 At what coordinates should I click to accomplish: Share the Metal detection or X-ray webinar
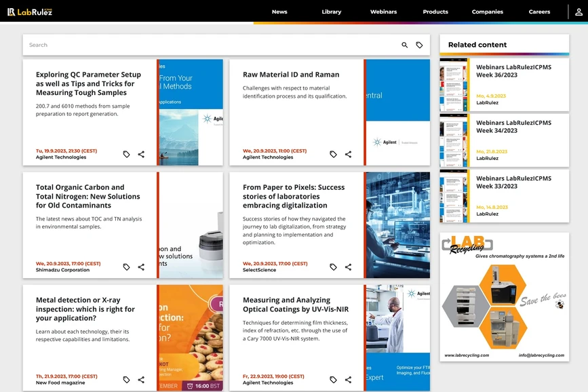(141, 380)
